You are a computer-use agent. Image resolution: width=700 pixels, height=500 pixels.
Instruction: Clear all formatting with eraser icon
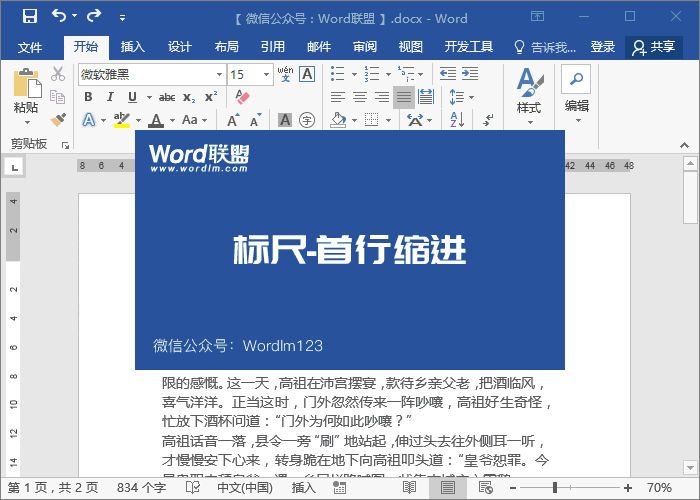pyautogui.click(x=242, y=97)
